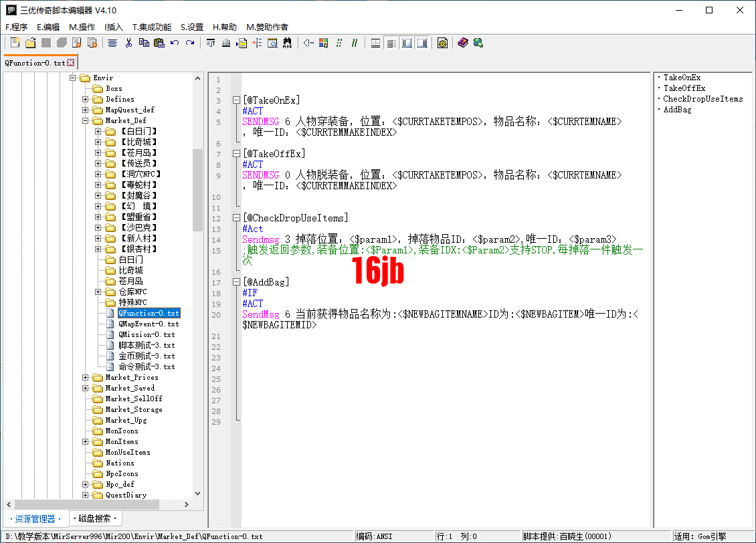The image size is (756, 543).
Task: Close the QFunction-0.txt tab
Action: (x=71, y=63)
